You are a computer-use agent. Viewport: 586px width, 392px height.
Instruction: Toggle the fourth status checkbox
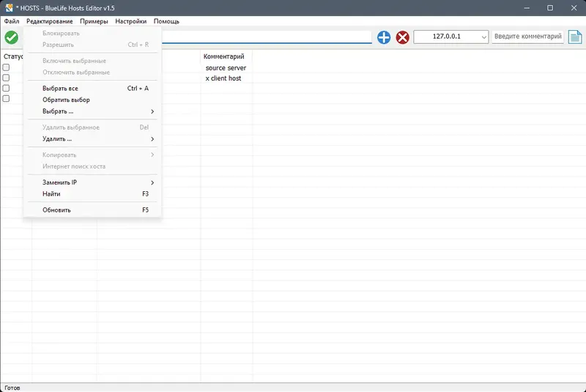6,99
